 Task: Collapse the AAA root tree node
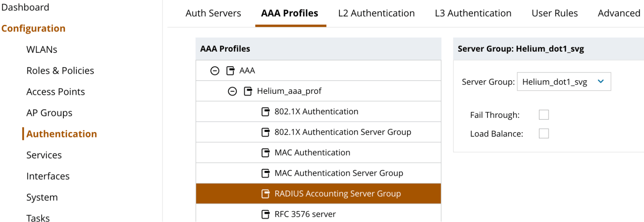215,71
